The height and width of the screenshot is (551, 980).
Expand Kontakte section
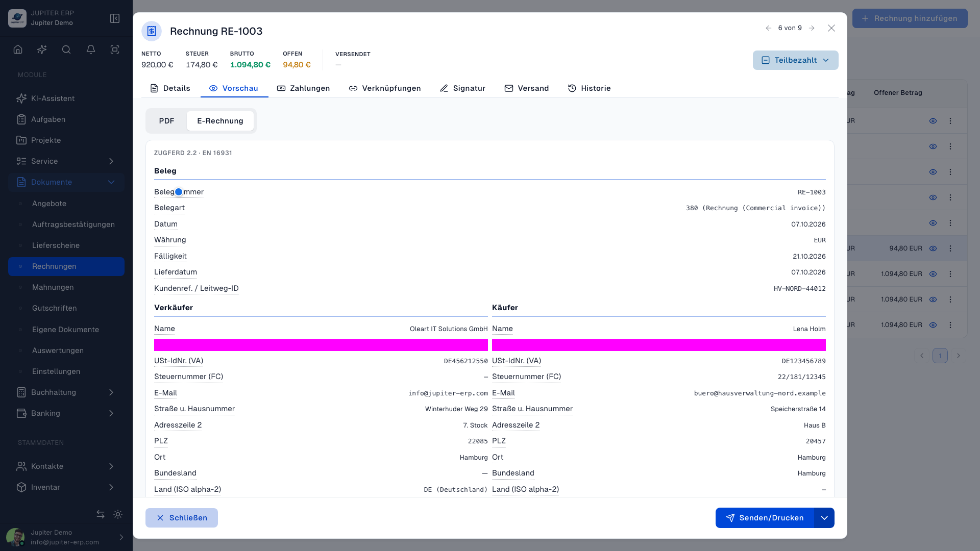[x=66, y=466]
